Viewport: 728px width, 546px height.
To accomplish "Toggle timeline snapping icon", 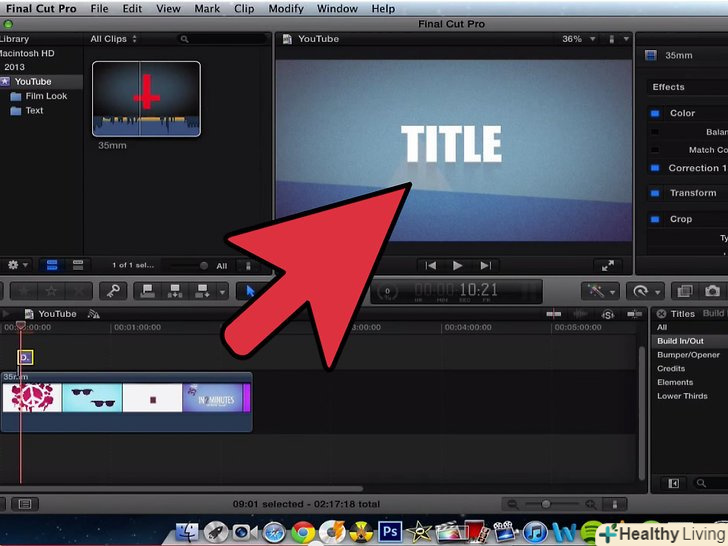I will pyautogui.click(x=634, y=314).
